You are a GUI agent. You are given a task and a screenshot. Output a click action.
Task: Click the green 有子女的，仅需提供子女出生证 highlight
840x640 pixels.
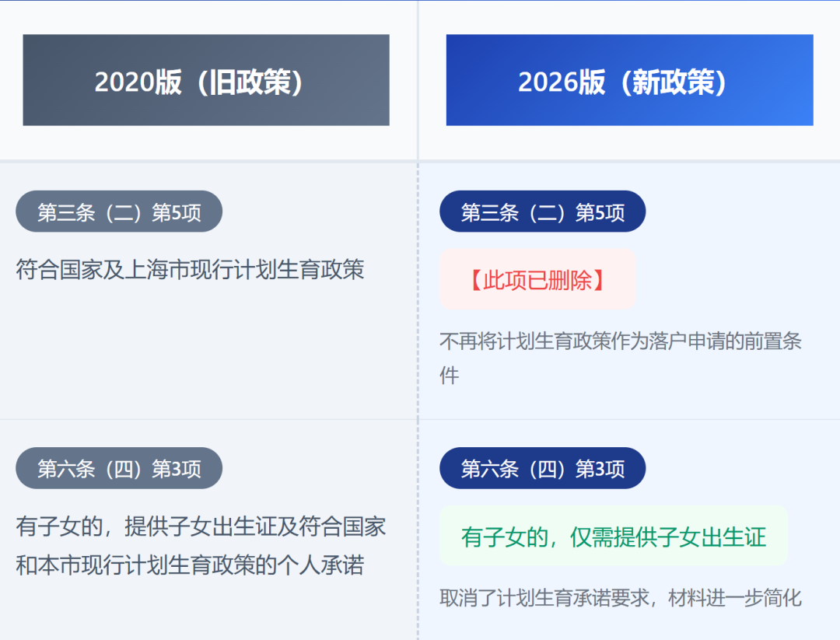[614, 537]
